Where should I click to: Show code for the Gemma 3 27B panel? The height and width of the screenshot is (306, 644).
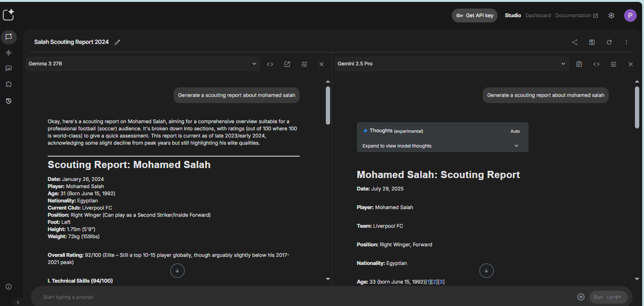(x=270, y=64)
